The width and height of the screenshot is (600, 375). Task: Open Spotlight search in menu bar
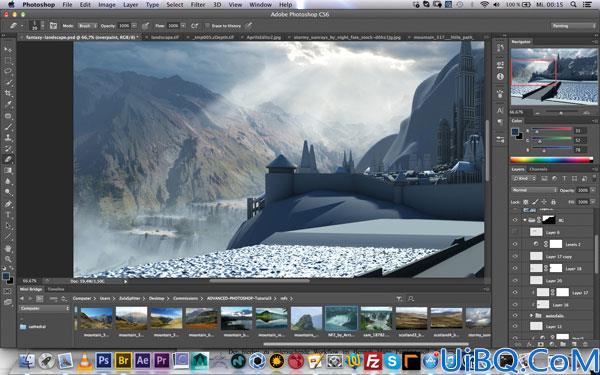tap(573, 5)
